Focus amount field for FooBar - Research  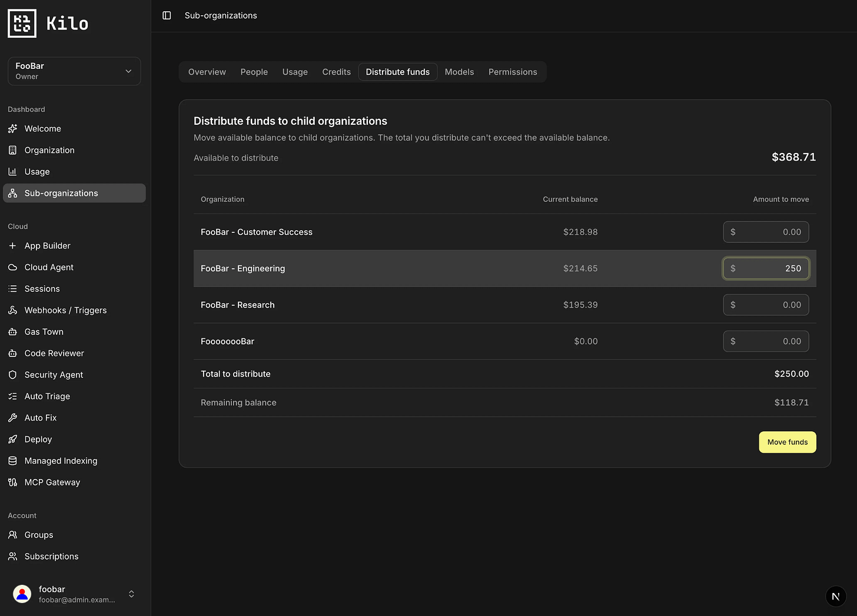coord(766,305)
